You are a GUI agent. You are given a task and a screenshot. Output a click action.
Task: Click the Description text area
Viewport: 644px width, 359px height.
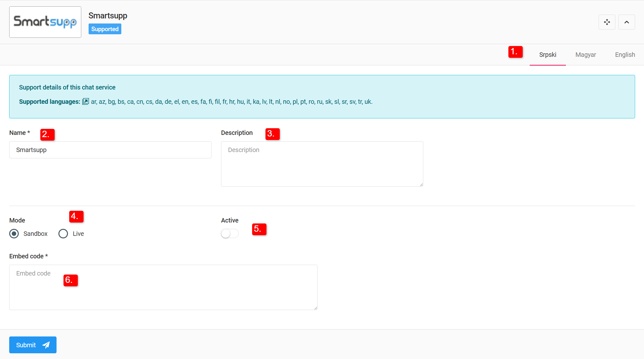tap(322, 164)
